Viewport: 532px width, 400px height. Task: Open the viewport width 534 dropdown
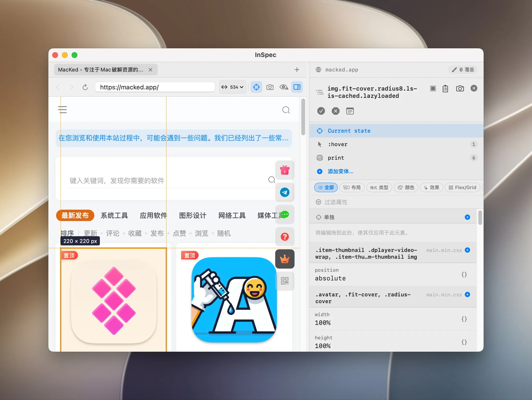click(232, 87)
